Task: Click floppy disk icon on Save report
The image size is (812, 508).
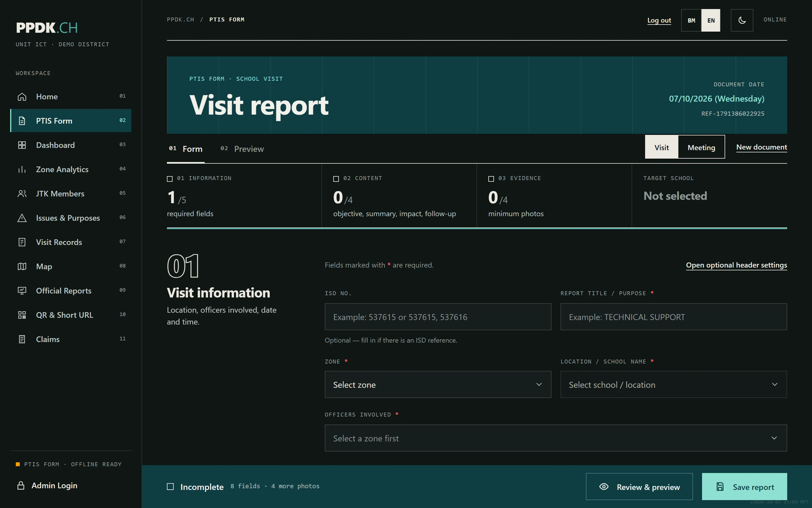Action: [720, 487]
